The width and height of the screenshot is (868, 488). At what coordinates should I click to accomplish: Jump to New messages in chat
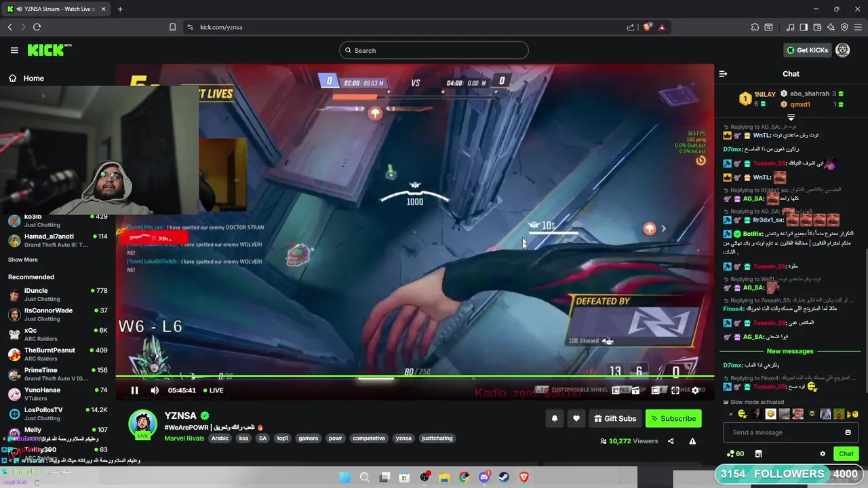[790, 351]
